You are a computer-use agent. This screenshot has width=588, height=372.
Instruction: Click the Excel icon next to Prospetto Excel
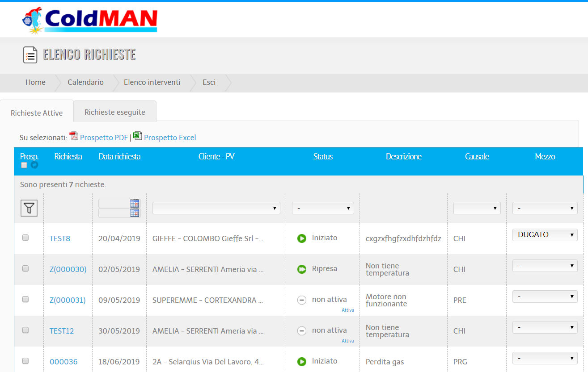(x=138, y=136)
